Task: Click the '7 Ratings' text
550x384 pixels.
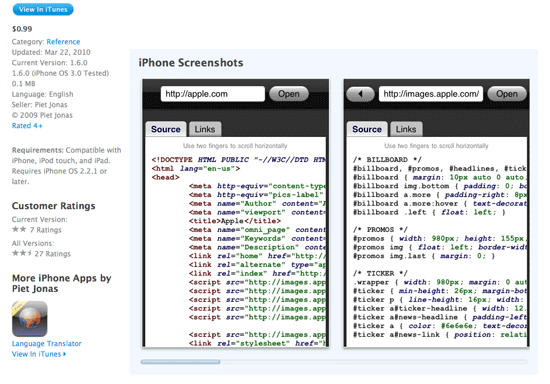Action: (46, 230)
